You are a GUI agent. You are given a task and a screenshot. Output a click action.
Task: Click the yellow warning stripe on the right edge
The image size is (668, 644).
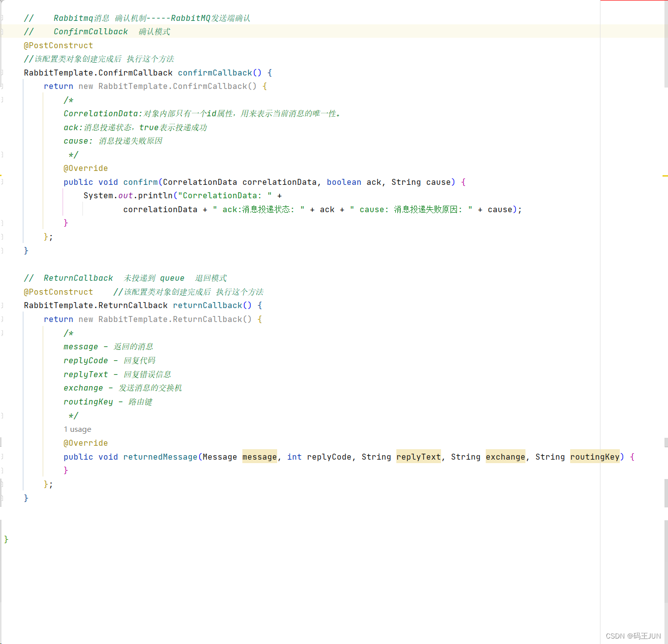(x=665, y=176)
